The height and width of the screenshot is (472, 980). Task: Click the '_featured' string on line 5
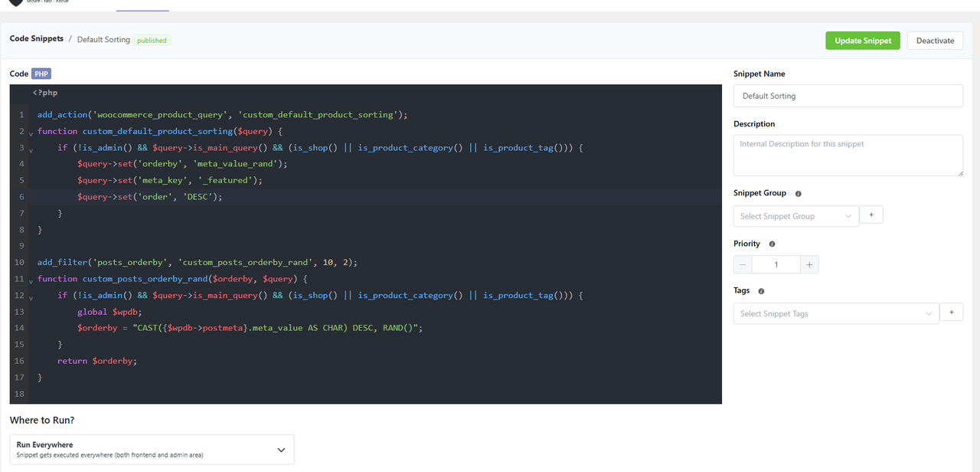(x=225, y=180)
